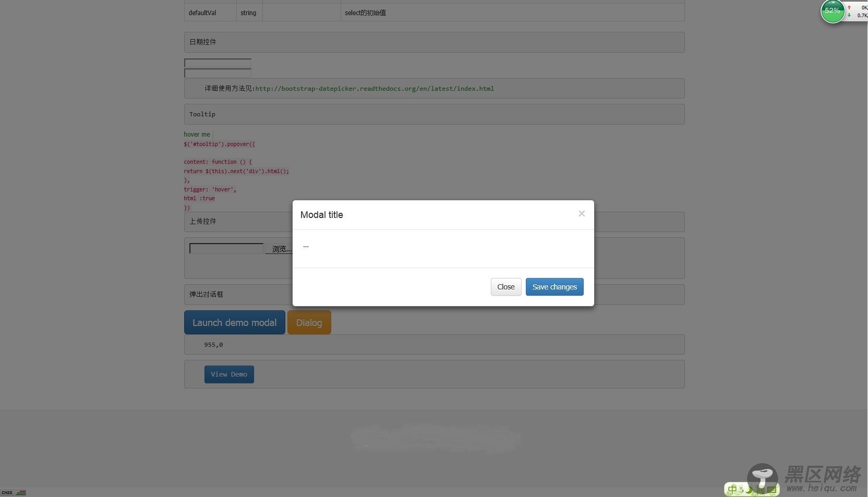Click the file upload text field
This screenshot has height=497, width=868.
point(226,248)
